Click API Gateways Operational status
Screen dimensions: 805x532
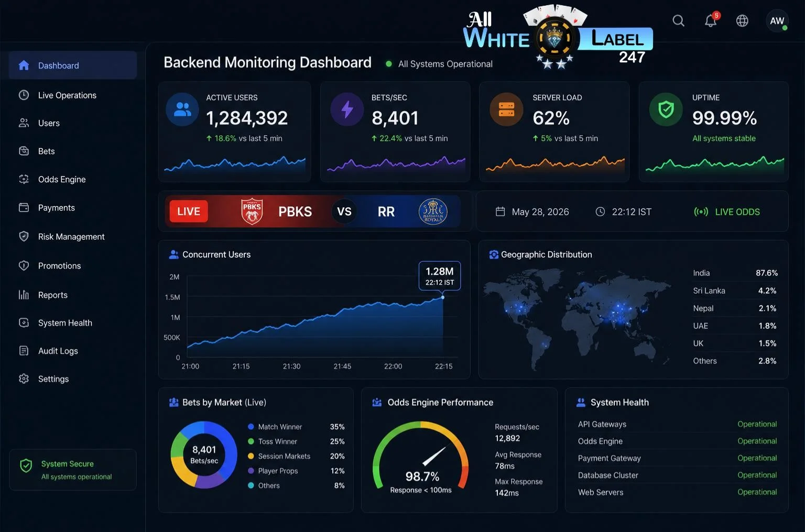(x=757, y=424)
